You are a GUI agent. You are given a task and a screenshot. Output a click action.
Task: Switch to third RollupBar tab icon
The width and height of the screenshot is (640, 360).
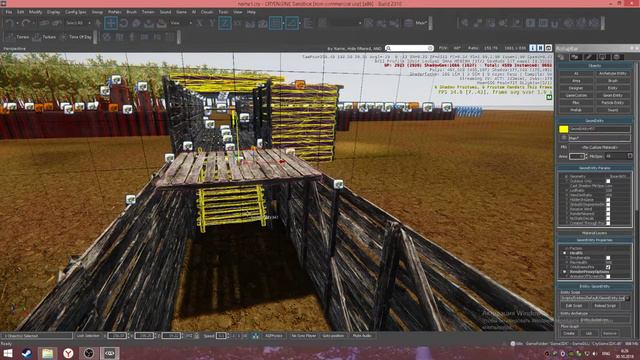coord(589,57)
